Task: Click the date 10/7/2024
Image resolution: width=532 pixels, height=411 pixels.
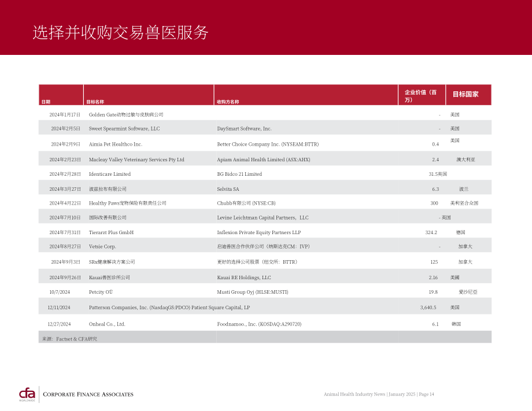Action: point(60,292)
